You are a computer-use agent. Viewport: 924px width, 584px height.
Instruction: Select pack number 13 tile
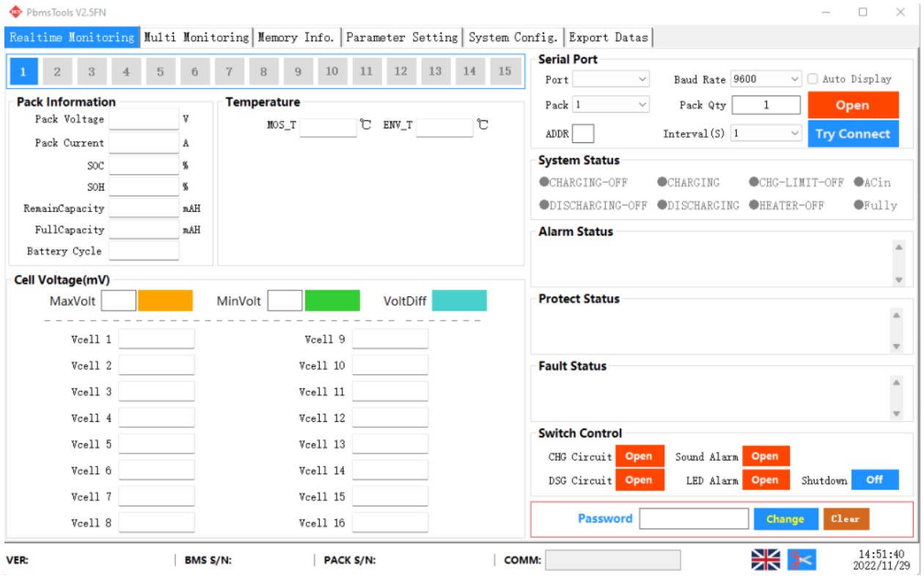tap(436, 71)
